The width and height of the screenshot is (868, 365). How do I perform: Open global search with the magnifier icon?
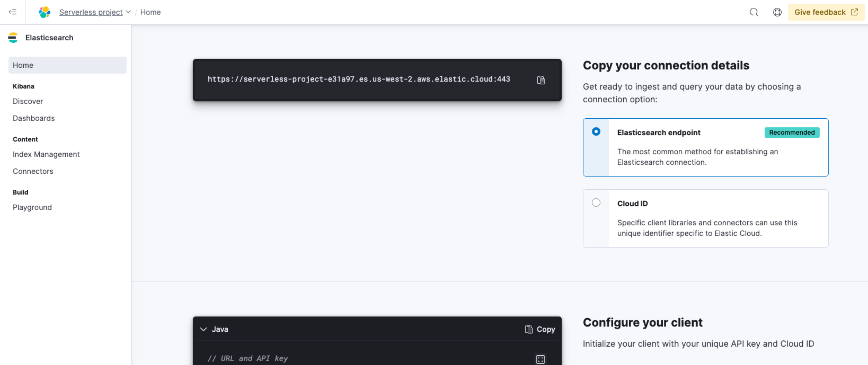point(754,12)
